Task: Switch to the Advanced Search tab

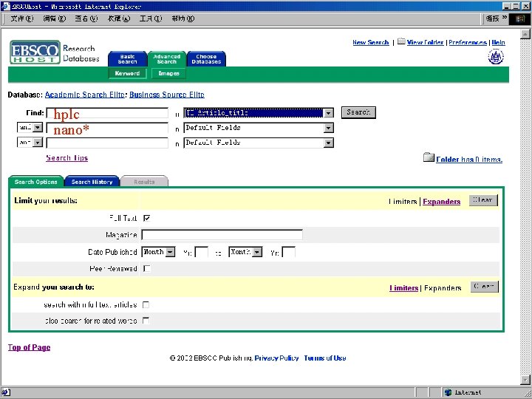Action: (166, 59)
